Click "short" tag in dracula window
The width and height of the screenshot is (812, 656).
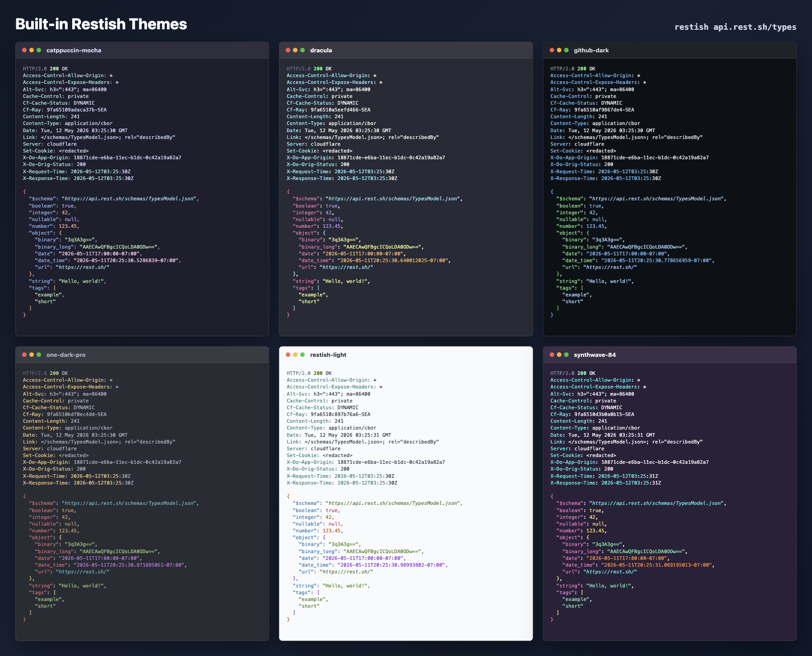click(309, 301)
